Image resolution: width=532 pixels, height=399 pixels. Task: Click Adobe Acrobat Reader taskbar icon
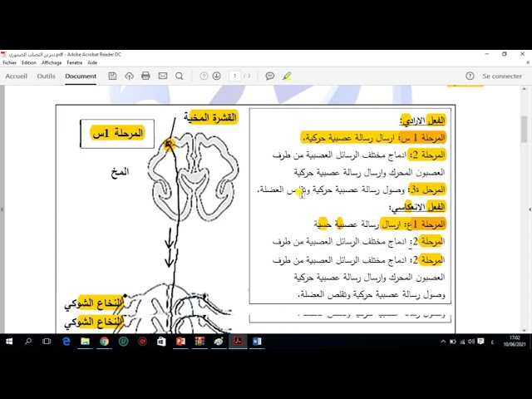point(238,342)
